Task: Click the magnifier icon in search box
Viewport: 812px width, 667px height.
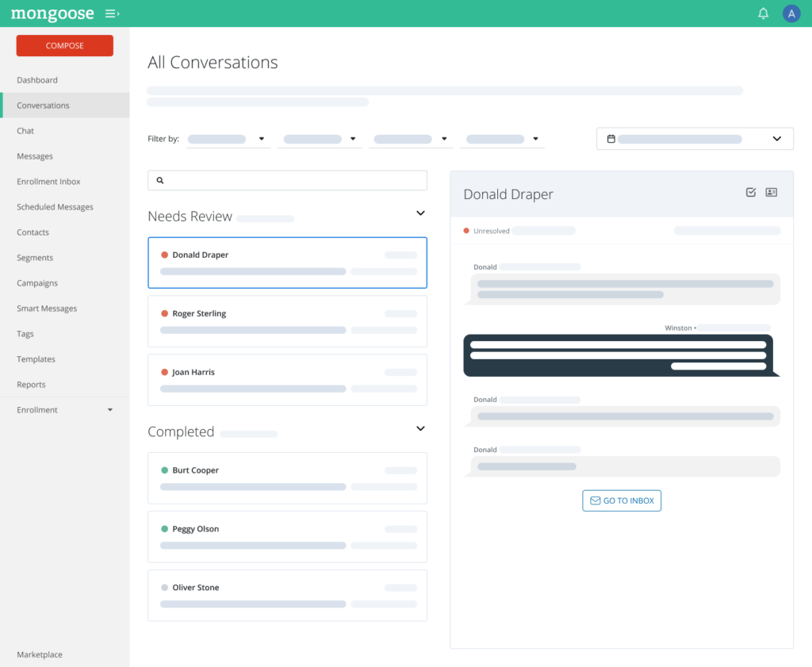Action: coord(160,181)
